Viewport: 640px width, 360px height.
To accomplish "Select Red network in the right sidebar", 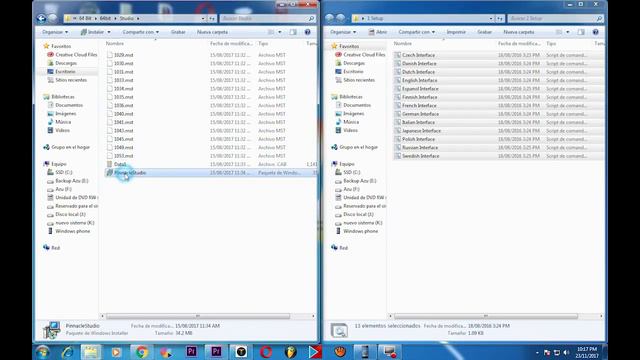I will tap(343, 248).
